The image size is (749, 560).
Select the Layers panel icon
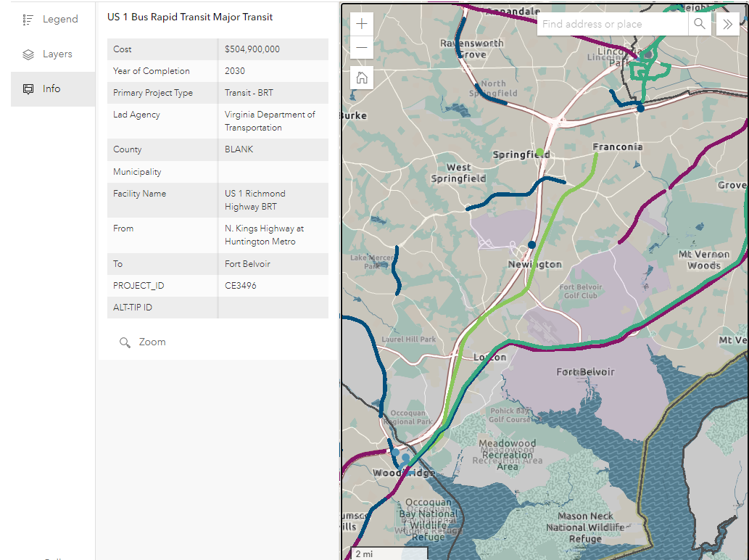coord(28,54)
